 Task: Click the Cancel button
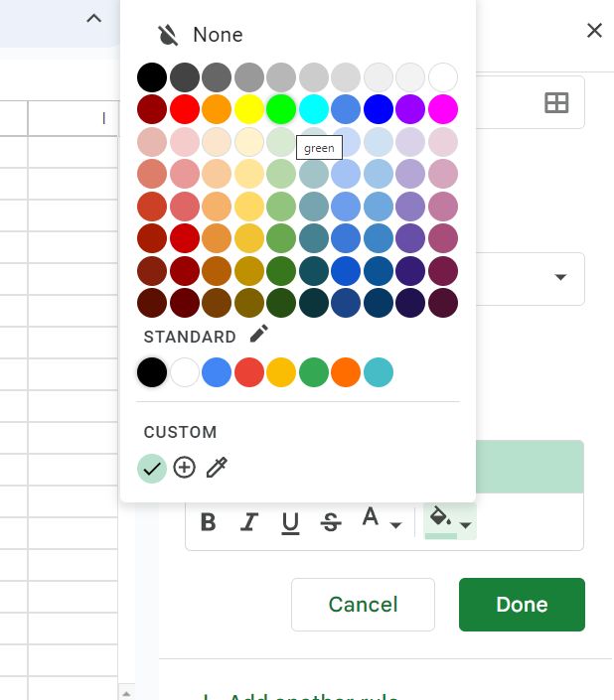click(x=363, y=605)
